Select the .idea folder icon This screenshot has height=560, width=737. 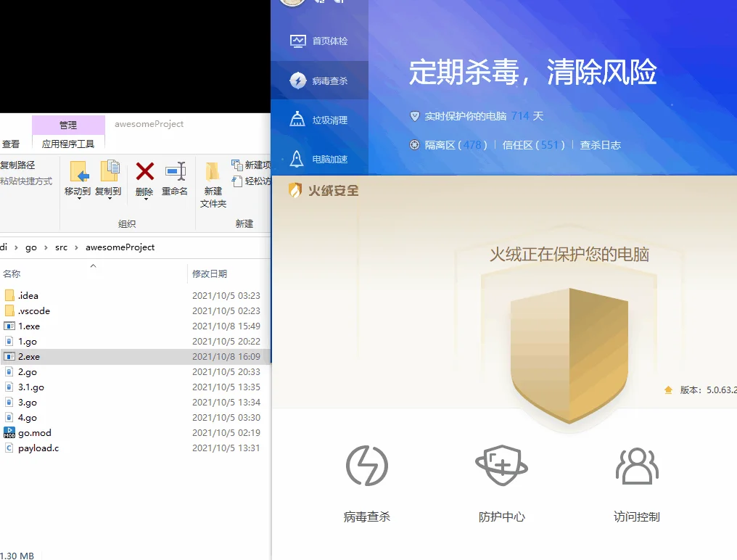coord(9,295)
